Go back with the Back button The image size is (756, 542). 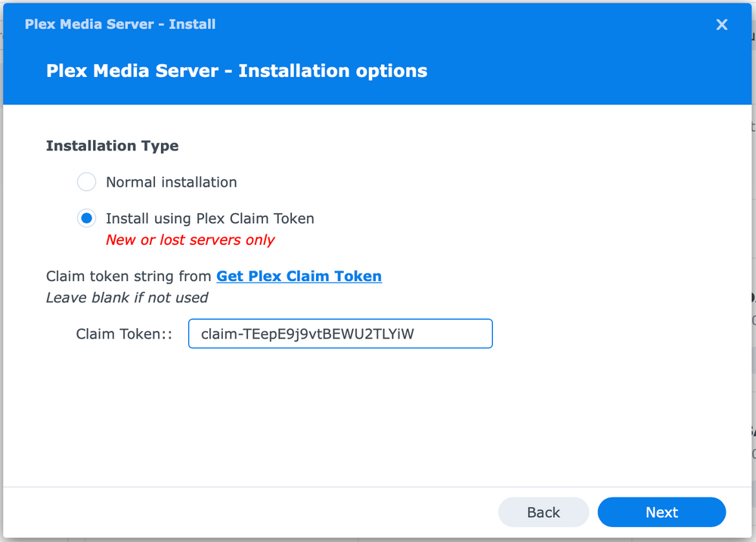543,513
